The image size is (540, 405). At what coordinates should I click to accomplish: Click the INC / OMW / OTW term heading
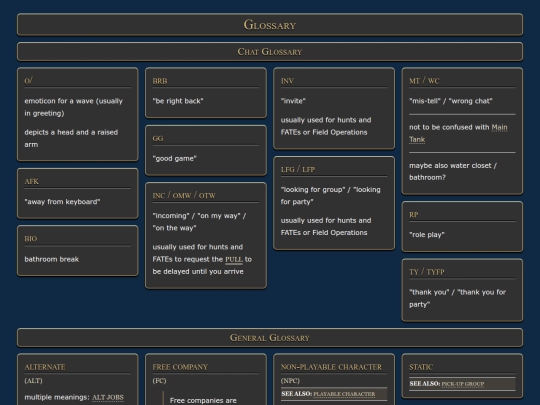[184, 196]
